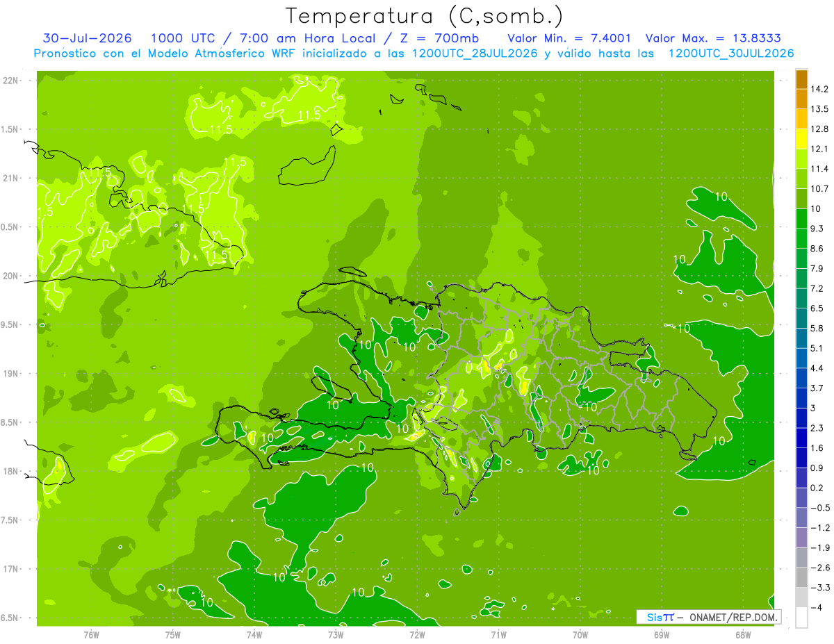Select the date text "30-Jul-2026"

tap(86, 38)
